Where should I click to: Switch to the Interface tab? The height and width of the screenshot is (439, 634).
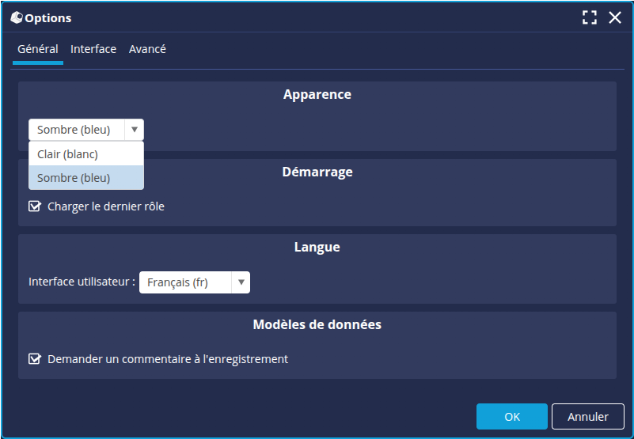[93, 49]
